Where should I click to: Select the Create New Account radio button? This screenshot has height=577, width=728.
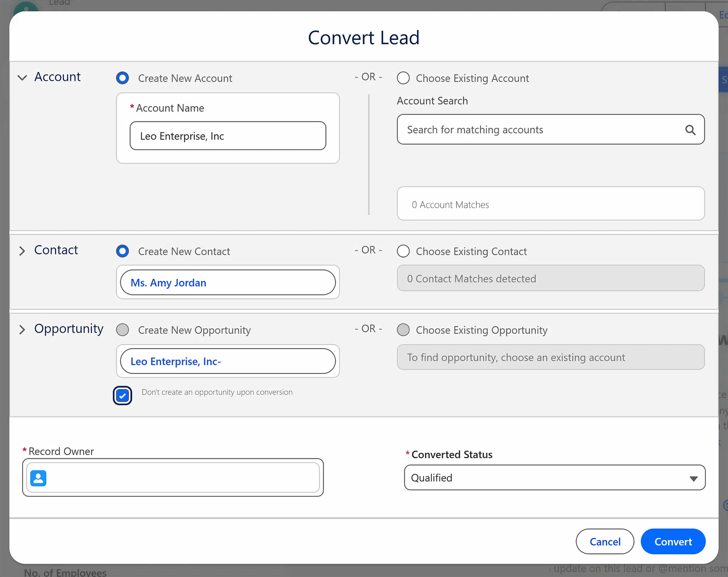click(x=122, y=78)
